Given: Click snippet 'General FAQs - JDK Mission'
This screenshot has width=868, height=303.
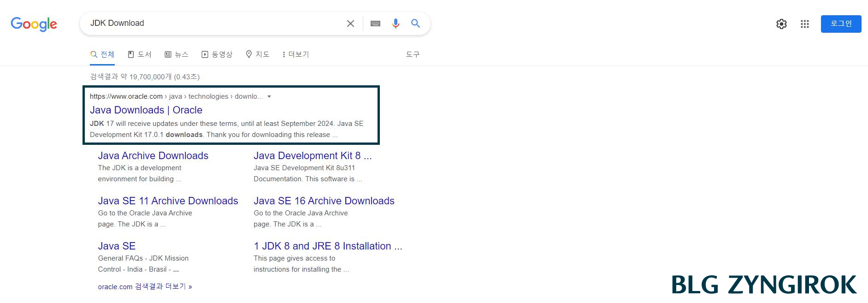Looking at the screenshot, I should (143, 258).
